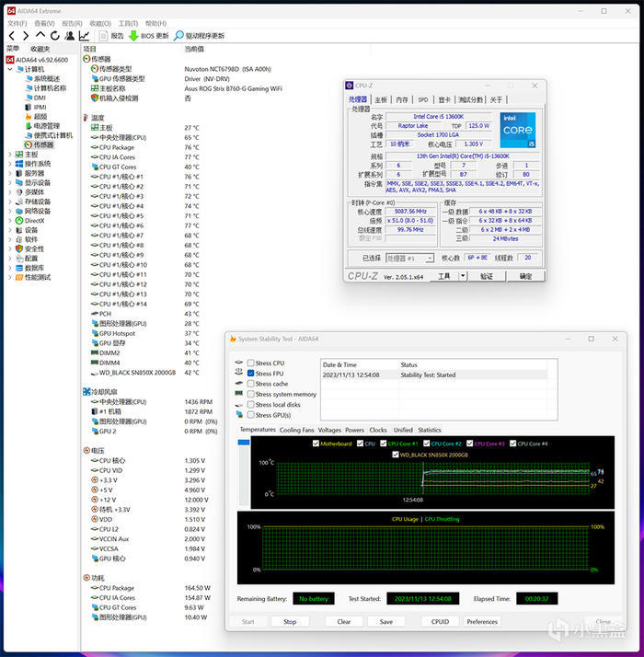Collapse the 计算机 tree node
The height and width of the screenshot is (657, 644).
(x=10, y=69)
